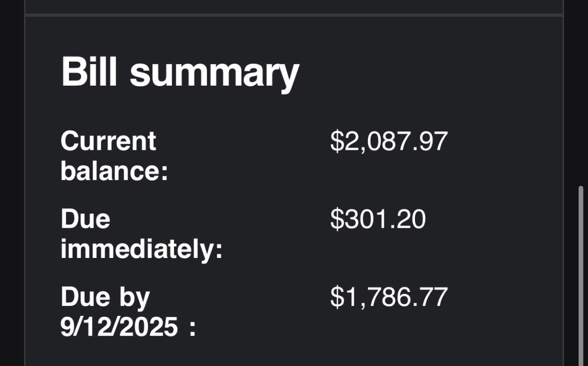Click the scrollbar track above the thumb

click(x=581, y=104)
